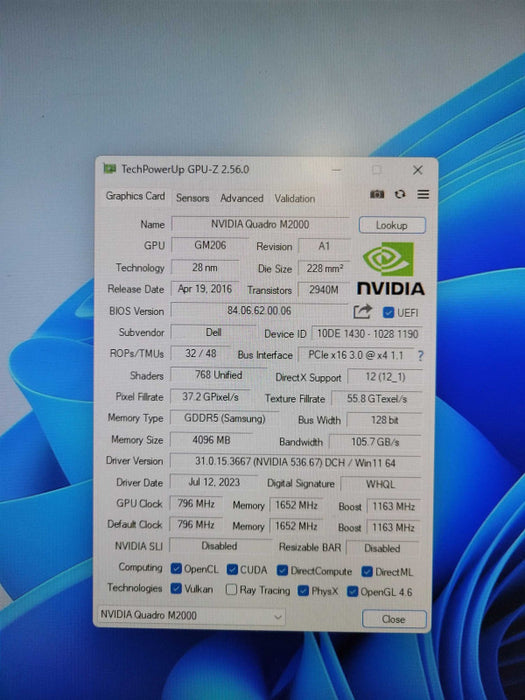Click the Memory Size value 4096 MB

211,440
